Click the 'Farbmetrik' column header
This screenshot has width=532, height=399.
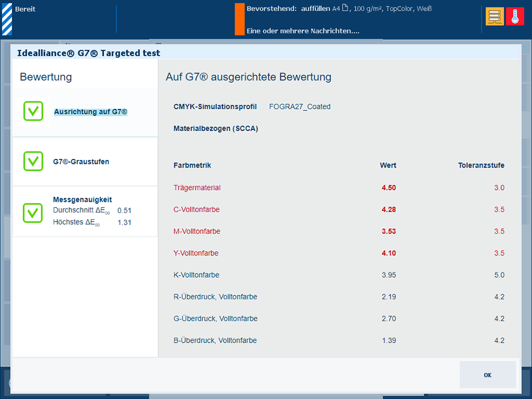tap(192, 165)
